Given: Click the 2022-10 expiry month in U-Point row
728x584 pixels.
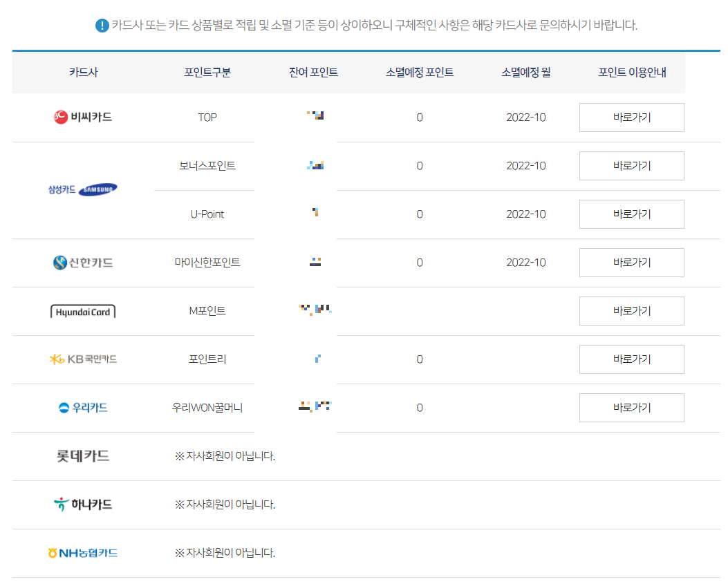Looking at the screenshot, I should tap(526, 214).
